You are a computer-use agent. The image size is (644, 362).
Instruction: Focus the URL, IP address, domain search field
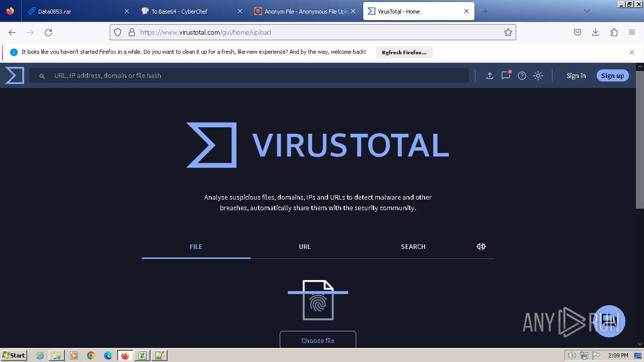(x=249, y=75)
